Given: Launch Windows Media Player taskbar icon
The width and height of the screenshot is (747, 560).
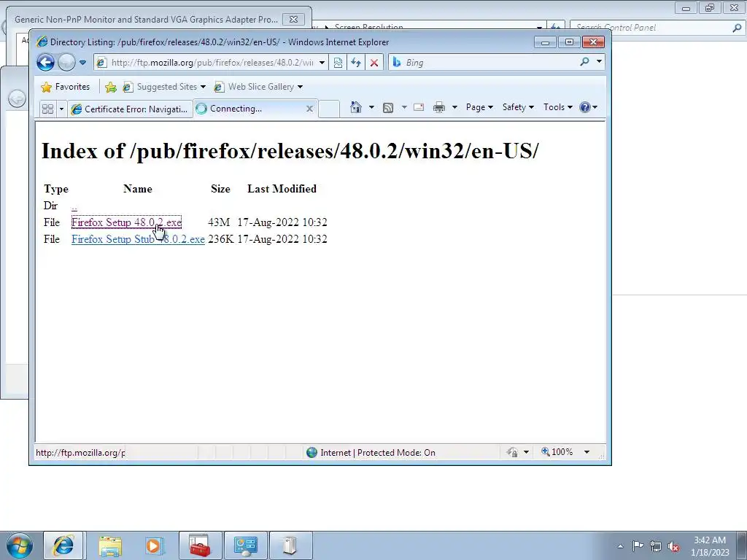Looking at the screenshot, I should (x=154, y=546).
